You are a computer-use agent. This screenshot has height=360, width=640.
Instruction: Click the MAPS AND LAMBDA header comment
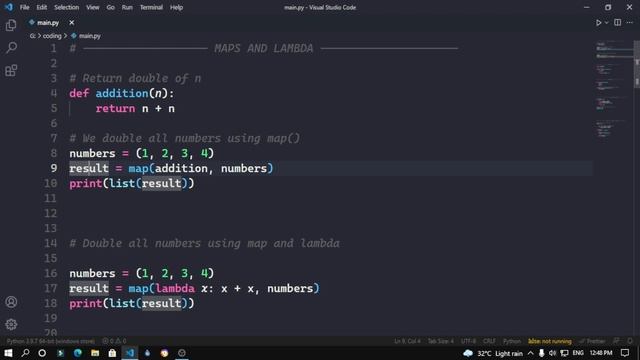pyautogui.click(x=264, y=48)
